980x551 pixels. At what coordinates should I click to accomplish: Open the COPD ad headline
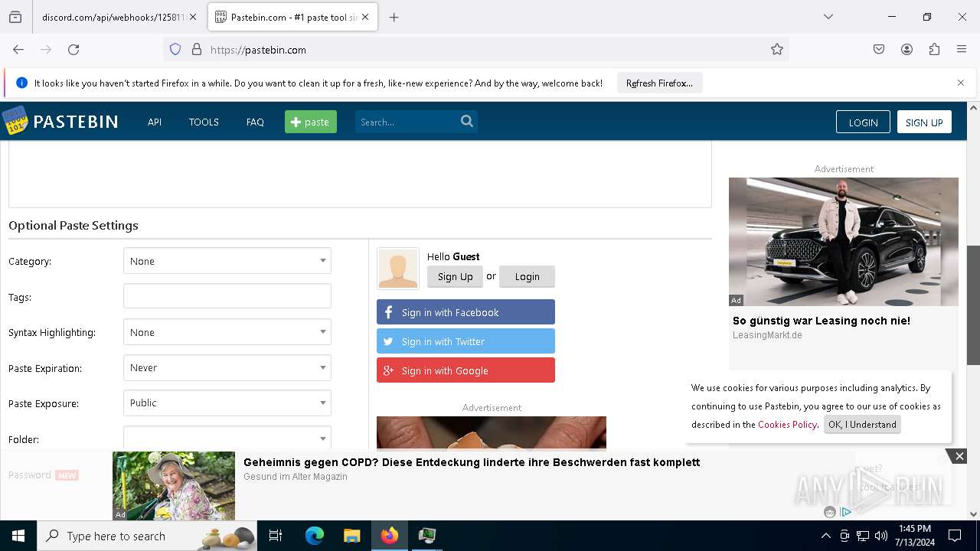[x=472, y=462]
